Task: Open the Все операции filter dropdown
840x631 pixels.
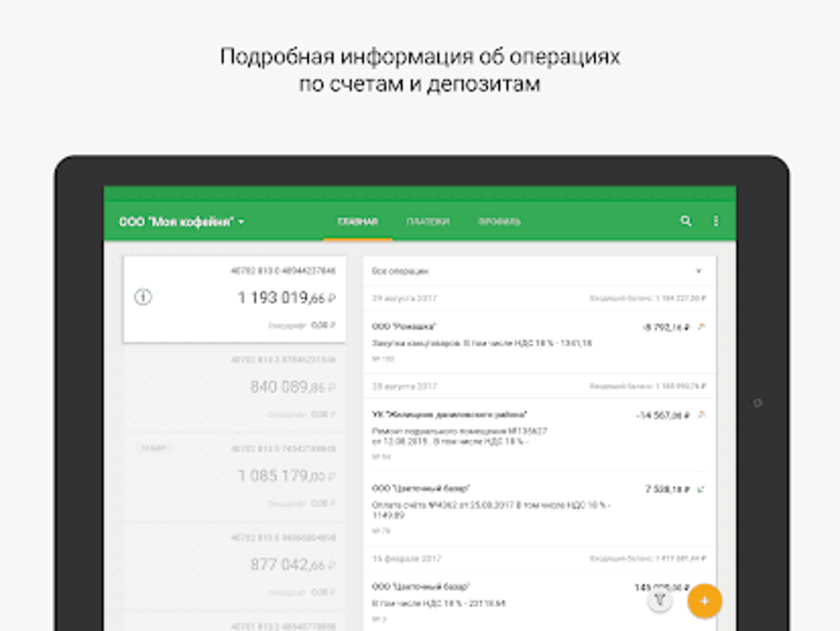Action: [539, 271]
